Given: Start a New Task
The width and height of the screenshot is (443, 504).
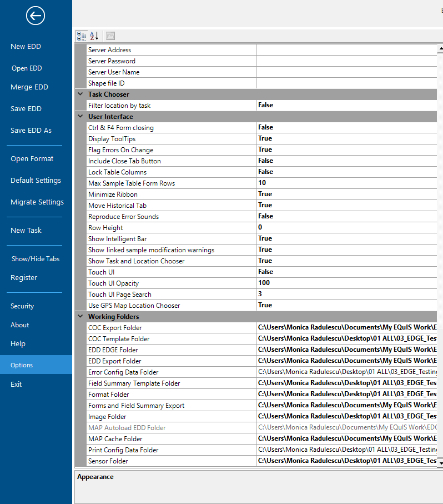Looking at the screenshot, I should pos(26,230).
